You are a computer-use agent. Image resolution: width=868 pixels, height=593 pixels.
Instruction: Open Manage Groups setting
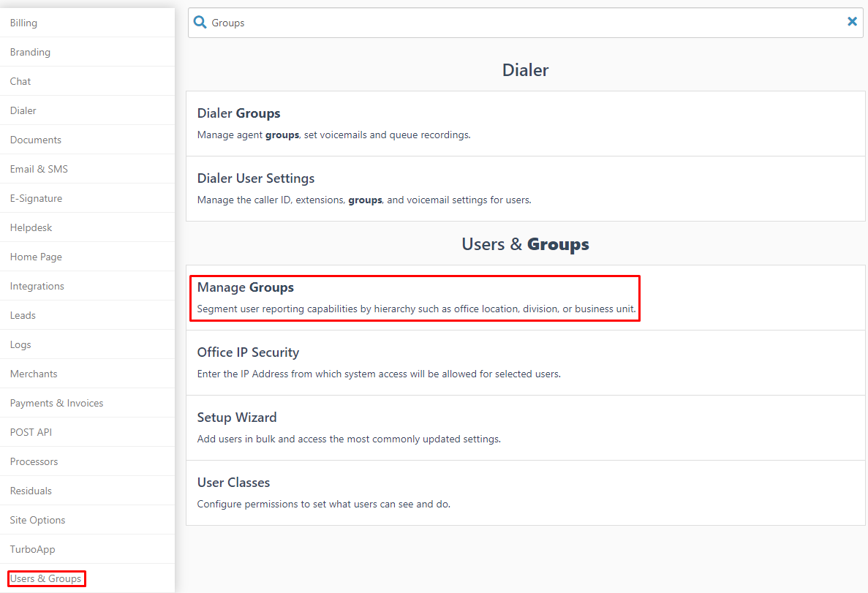point(525,298)
